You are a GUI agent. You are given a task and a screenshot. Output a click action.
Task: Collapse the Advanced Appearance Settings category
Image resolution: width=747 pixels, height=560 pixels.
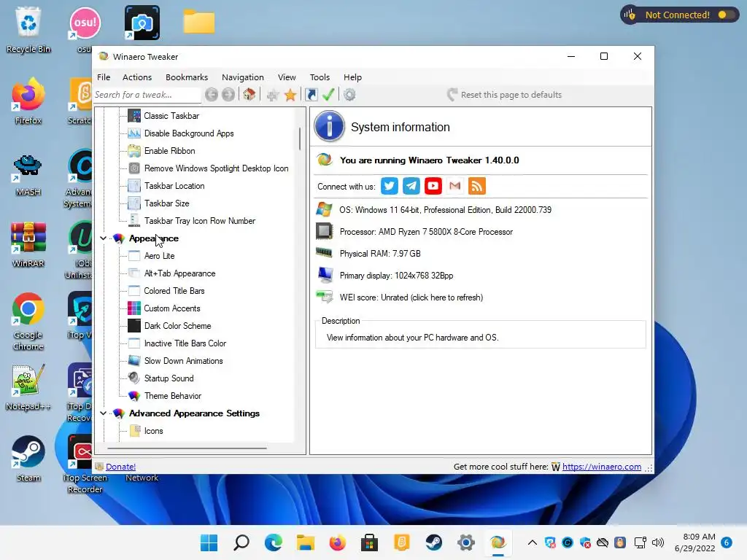104,413
